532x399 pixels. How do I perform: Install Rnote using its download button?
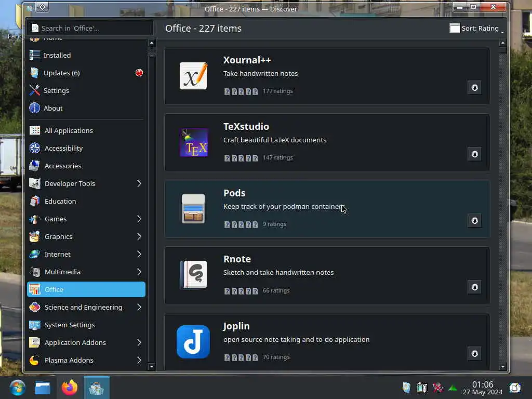click(x=474, y=287)
